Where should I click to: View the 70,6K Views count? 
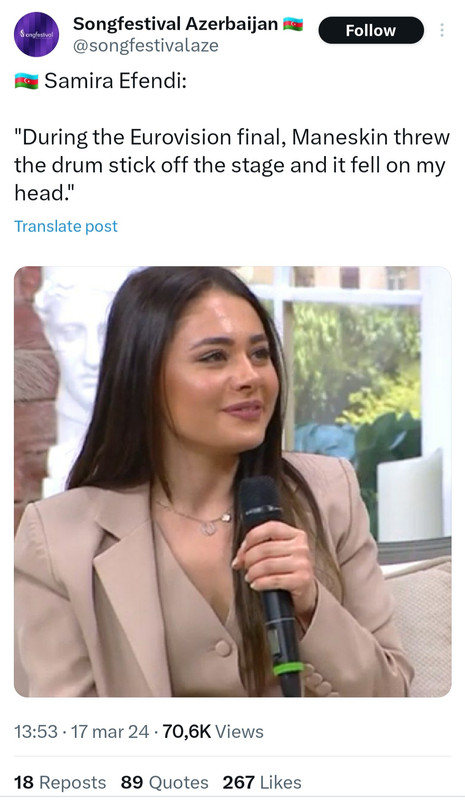[x=213, y=732]
